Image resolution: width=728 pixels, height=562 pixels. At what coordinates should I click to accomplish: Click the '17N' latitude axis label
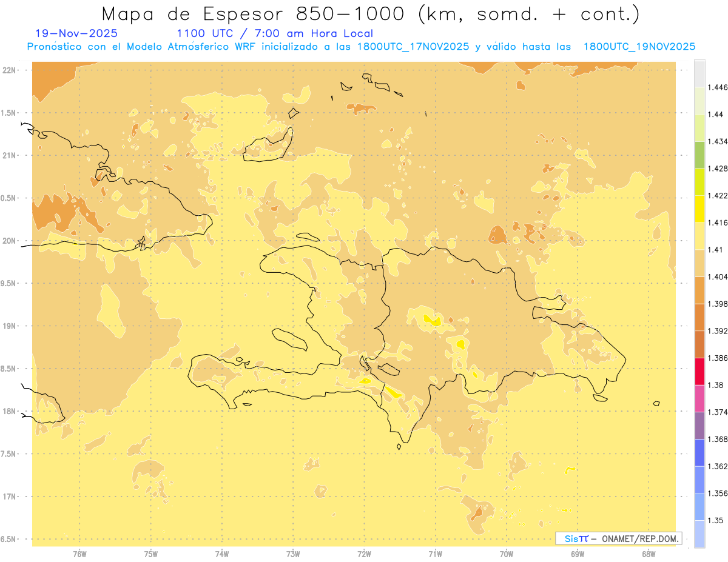tap(8, 497)
